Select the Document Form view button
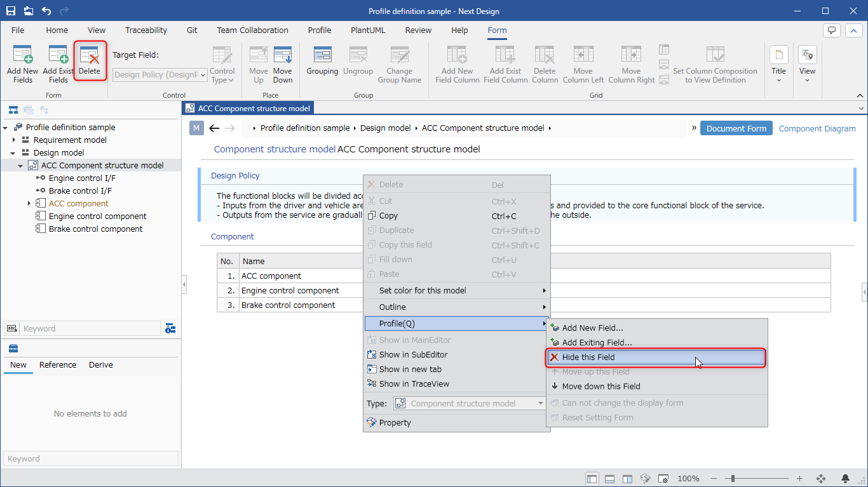Screen dimensions: 868x487 [736, 128]
